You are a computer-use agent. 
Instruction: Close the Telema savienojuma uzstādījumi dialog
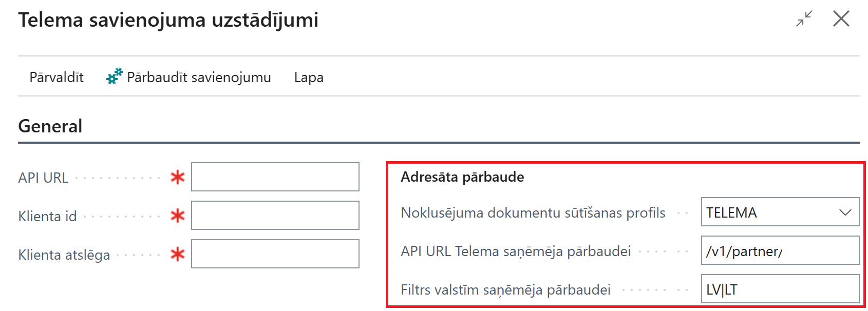841,19
